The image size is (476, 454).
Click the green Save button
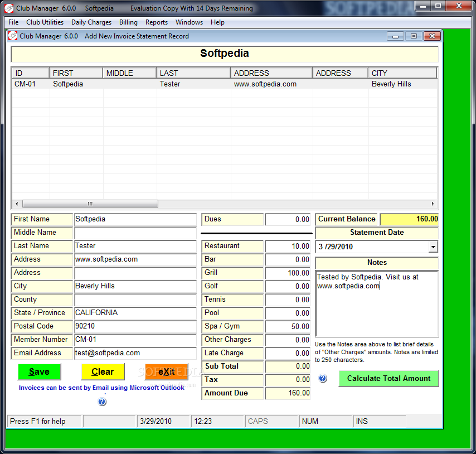point(40,371)
